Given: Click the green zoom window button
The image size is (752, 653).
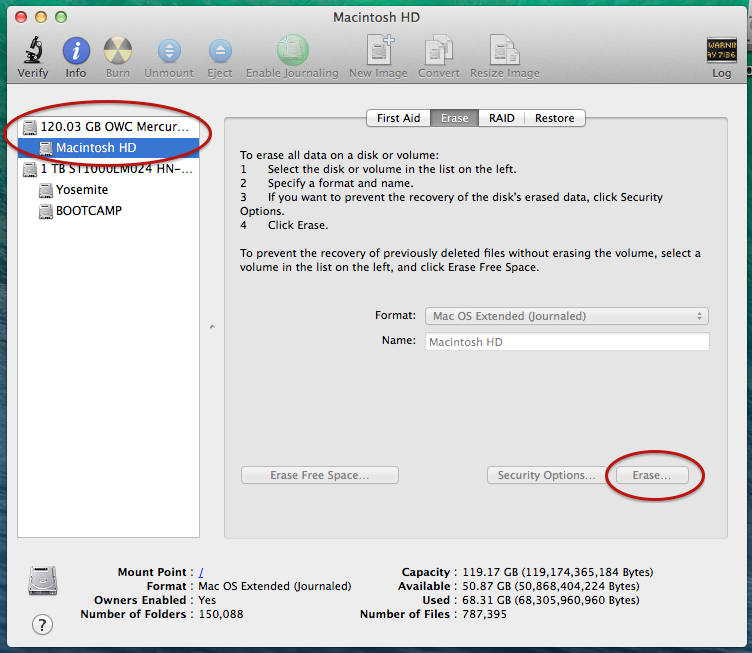Looking at the screenshot, I should pos(61,18).
